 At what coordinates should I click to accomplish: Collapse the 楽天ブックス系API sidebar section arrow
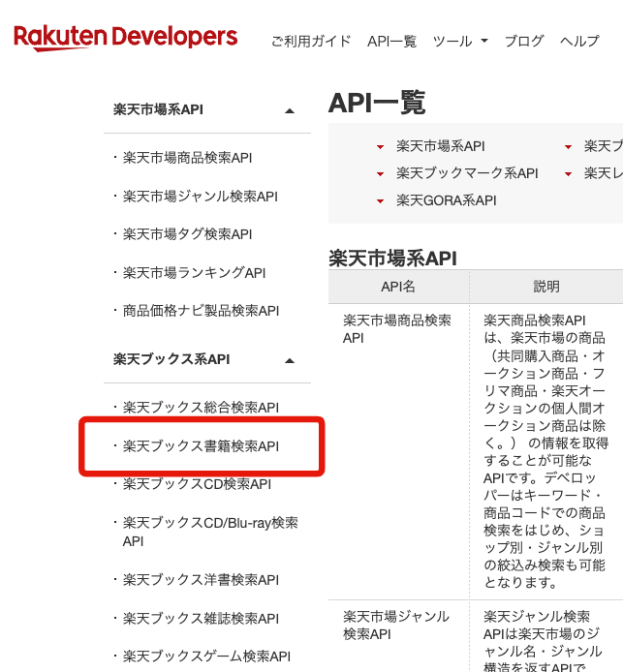tap(290, 361)
